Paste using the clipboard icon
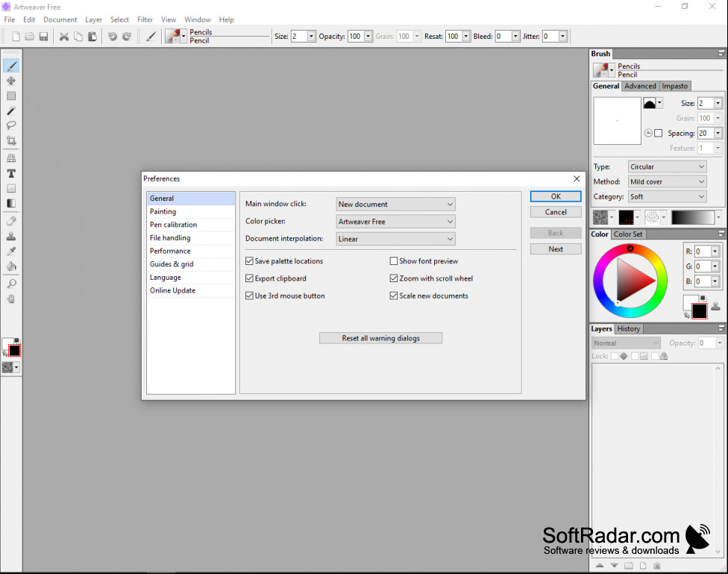The width and height of the screenshot is (728, 574). click(92, 37)
